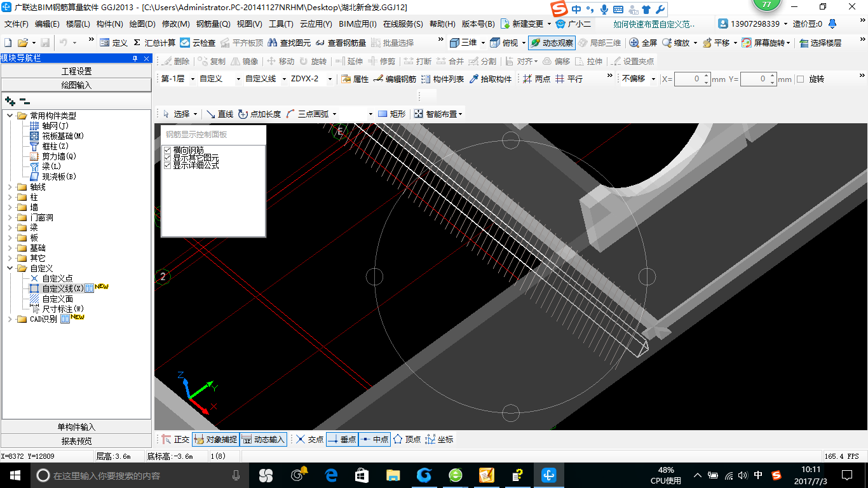Image resolution: width=868 pixels, height=488 pixels.
Task: Open 编辑钢筋 tool
Action: [x=395, y=79]
